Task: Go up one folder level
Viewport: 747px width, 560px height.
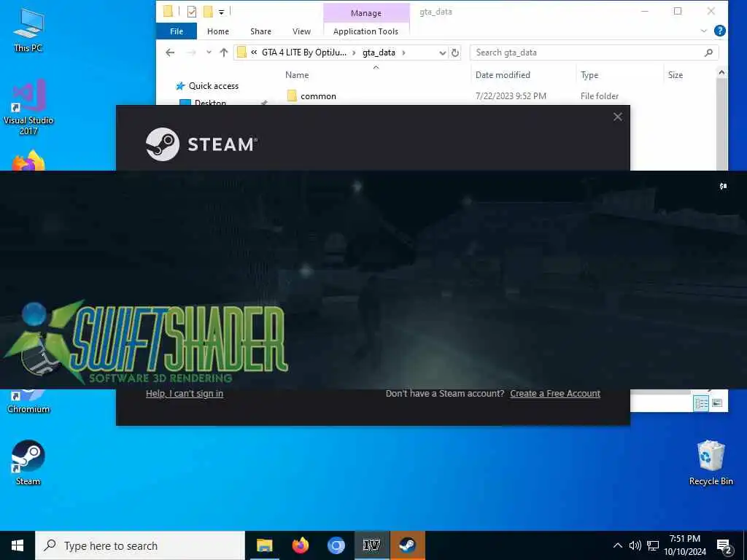Action: pos(223,52)
